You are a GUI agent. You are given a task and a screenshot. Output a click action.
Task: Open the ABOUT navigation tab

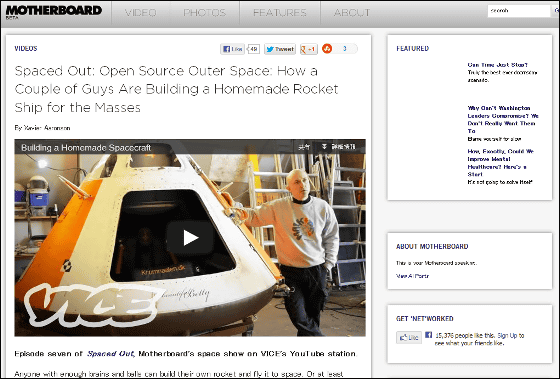tap(352, 13)
